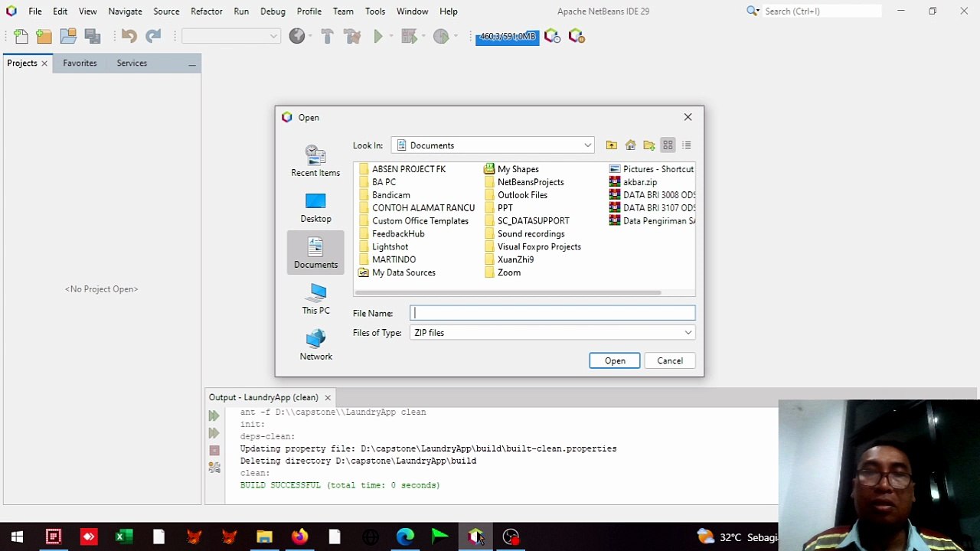Click the Undo toolbar icon

coord(129,36)
